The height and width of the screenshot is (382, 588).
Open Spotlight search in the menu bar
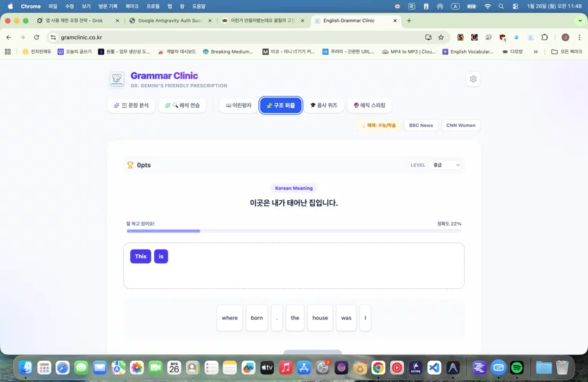point(501,6)
